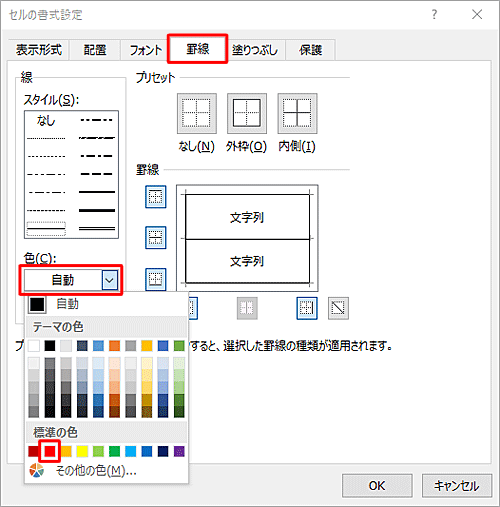Click the lower 文字列 preview cell
Viewport: 500px width, 507px height.
tap(247, 261)
